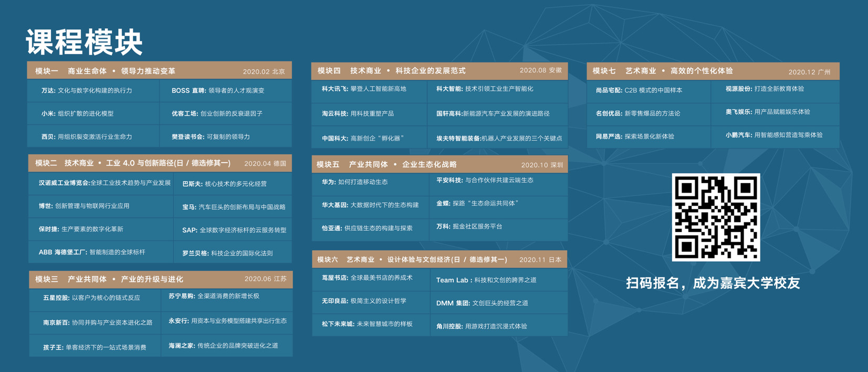Click the ABB 海德堡工厂 entry
This screenshot has height=372, width=868.
coord(101,252)
